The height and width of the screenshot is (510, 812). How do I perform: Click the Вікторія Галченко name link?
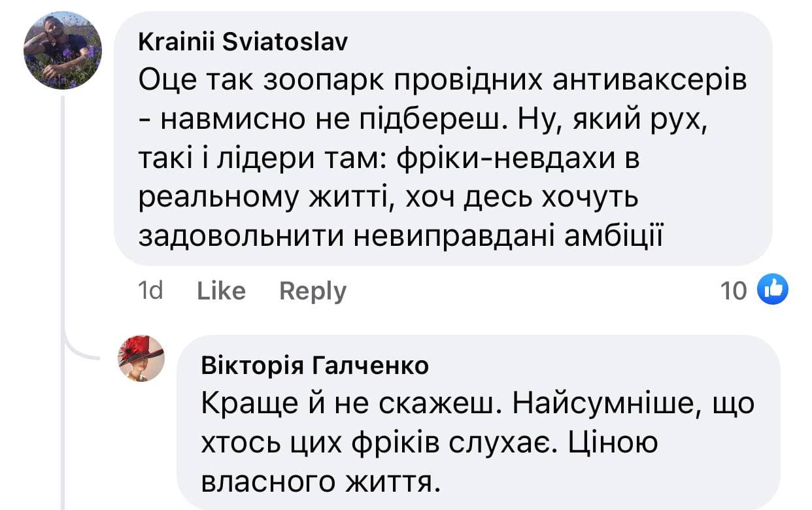[316, 366]
